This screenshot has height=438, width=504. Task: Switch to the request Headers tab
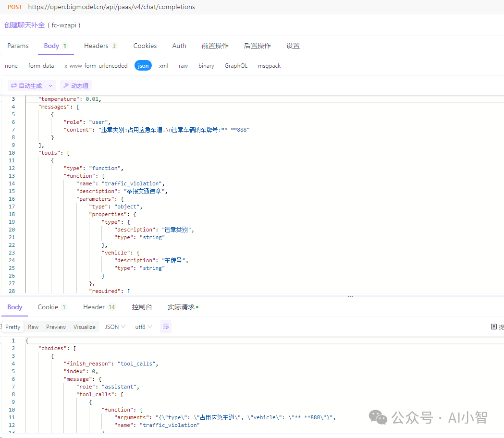pyautogui.click(x=100, y=46)
